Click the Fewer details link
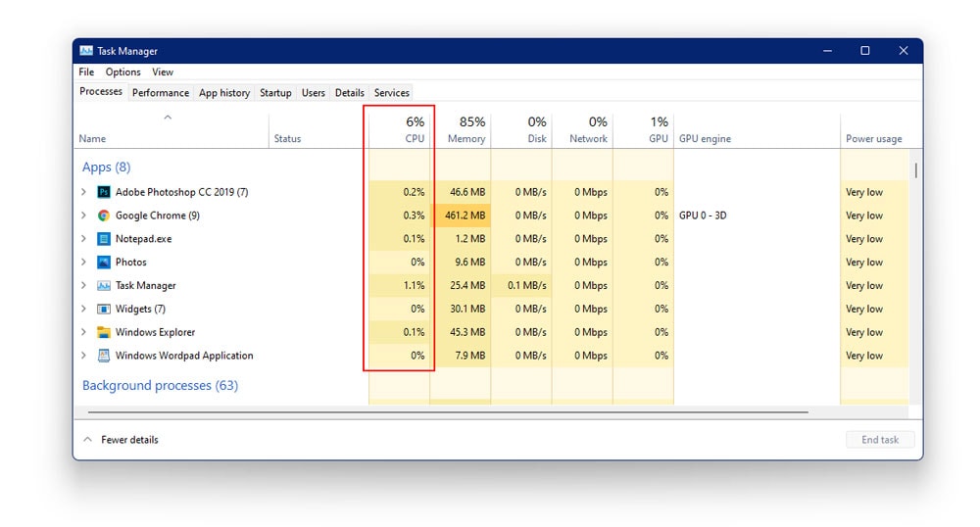The image size is (980, 527). (129, 440)
